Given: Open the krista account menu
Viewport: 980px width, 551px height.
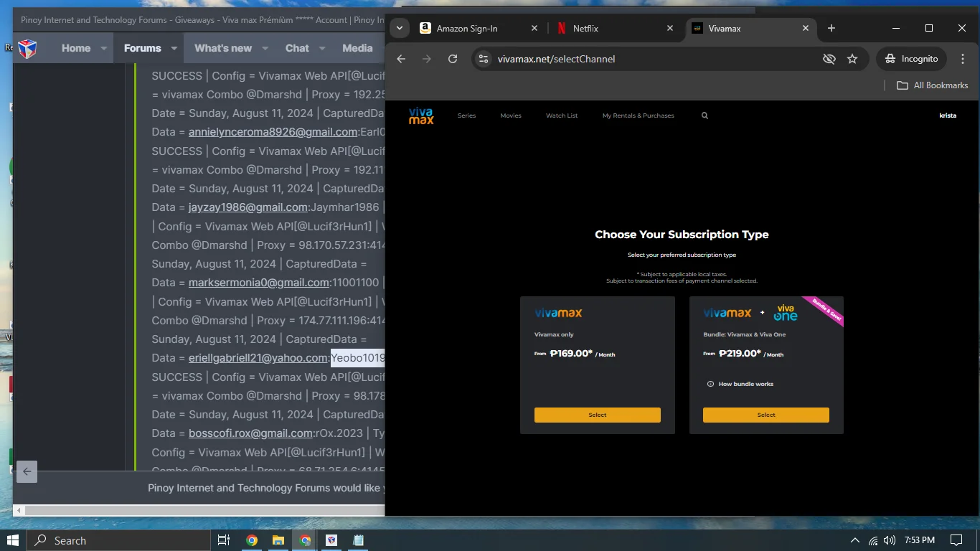Looking at the screenshot, I should point(948,116).
